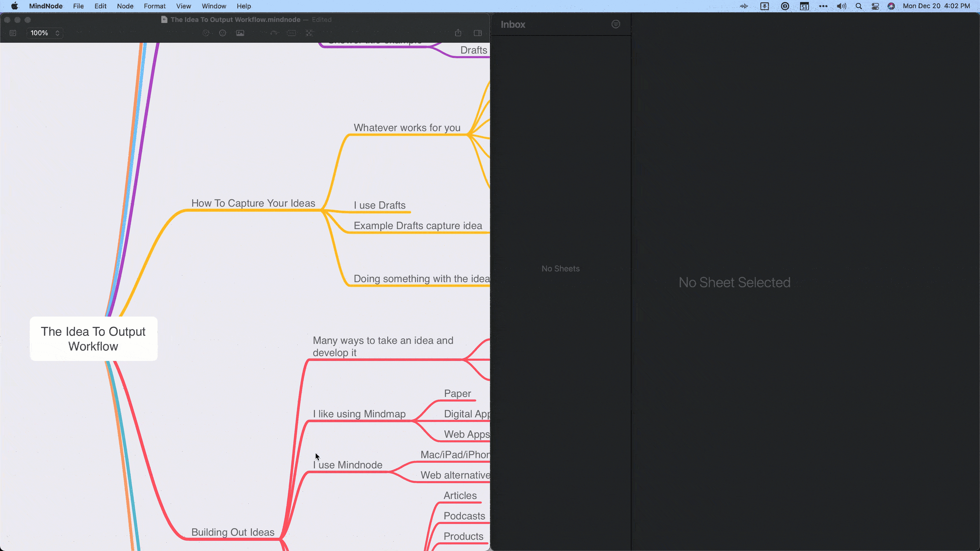Open the File menu
This screenshot has width=980, height=551.
(78, 6)
